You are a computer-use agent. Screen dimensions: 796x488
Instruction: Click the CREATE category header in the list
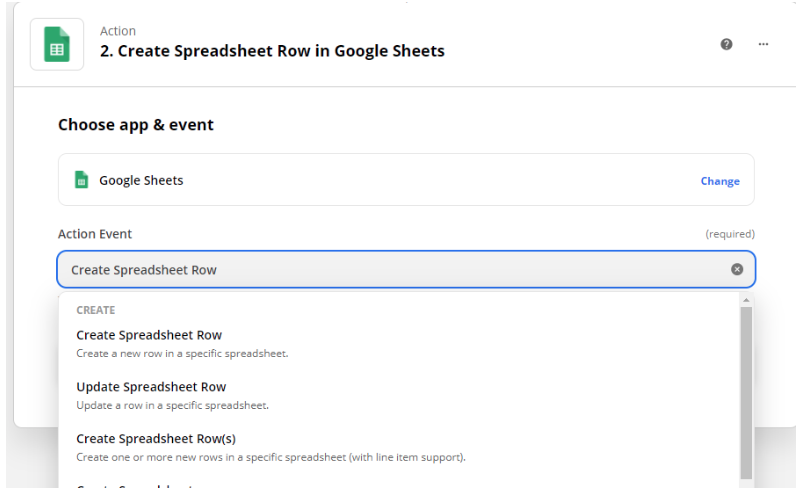[x=95, y=310]
